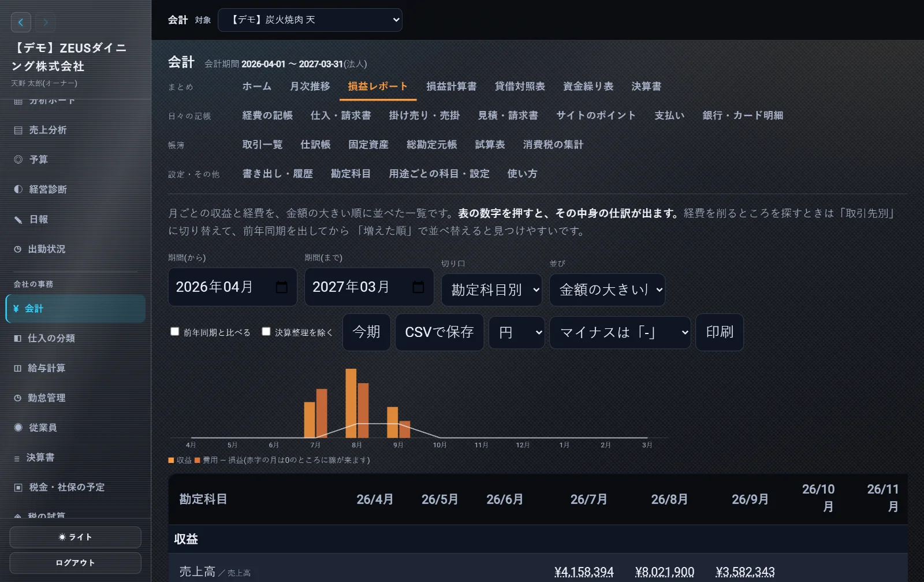Click the 給与計算 icon

18,368
